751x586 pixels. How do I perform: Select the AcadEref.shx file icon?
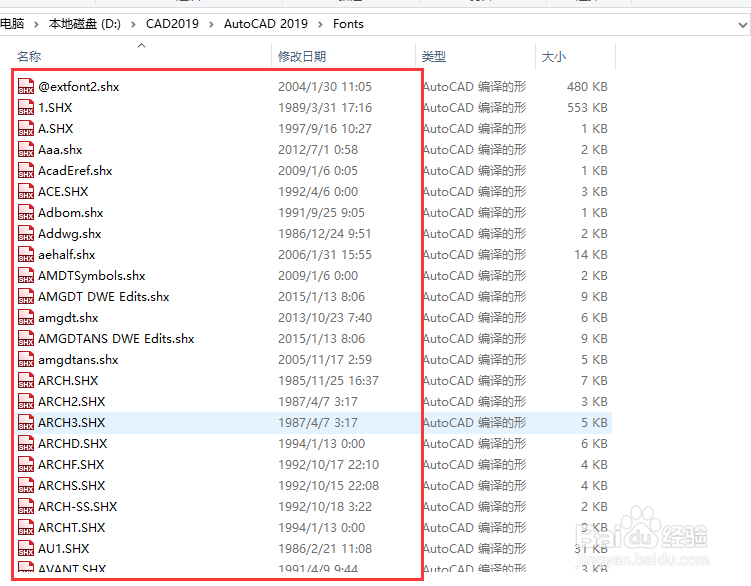point(26,171)
